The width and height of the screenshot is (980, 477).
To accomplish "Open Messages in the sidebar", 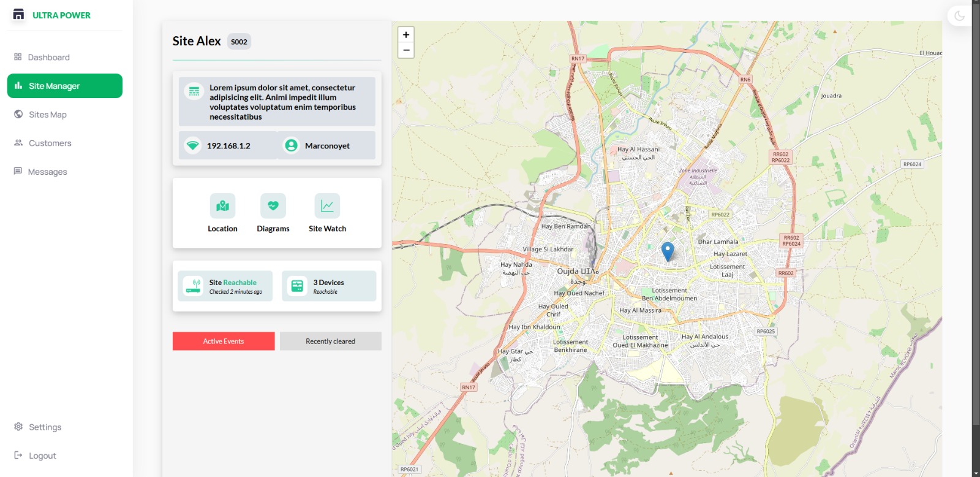I will click(x=47, y=172).
